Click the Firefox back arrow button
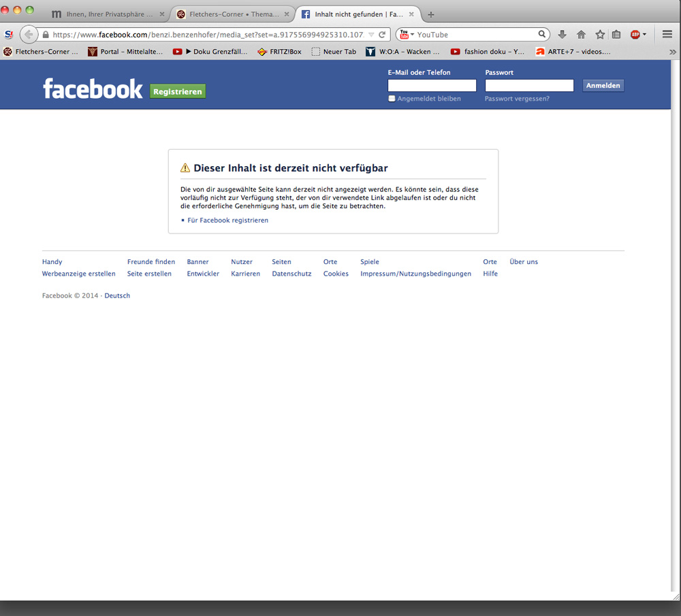Screen dimensions: 681x616 point(29,35)
